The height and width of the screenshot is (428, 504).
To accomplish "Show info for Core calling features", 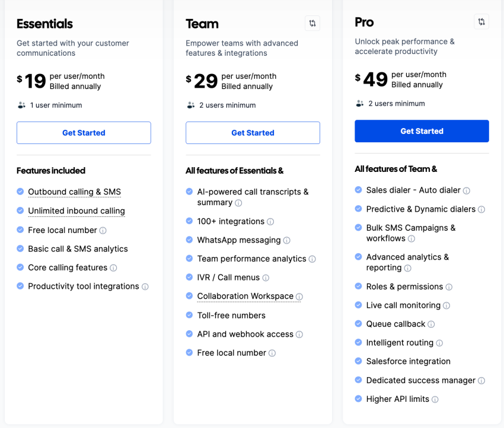I will [113, 268].
